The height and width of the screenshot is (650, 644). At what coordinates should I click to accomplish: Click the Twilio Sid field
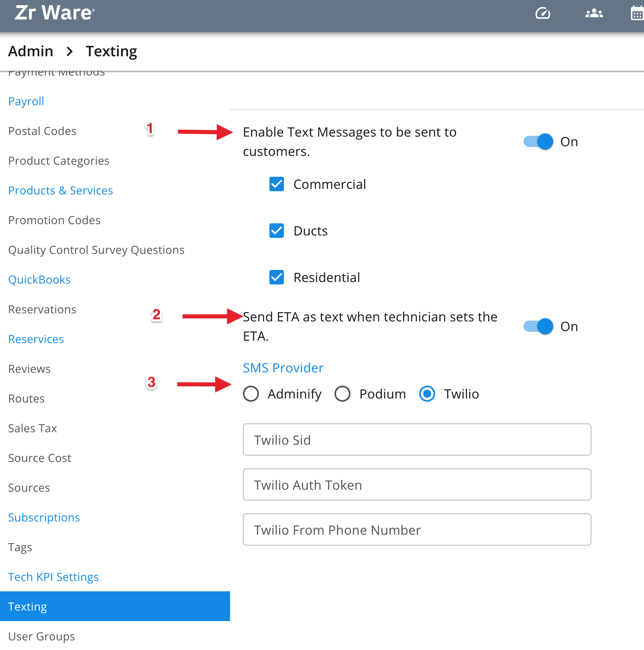417,439
